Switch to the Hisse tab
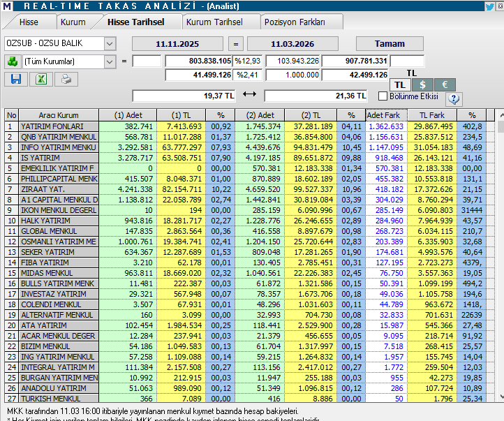The width and height of the screenshot is (504, 421). [29, 22]
